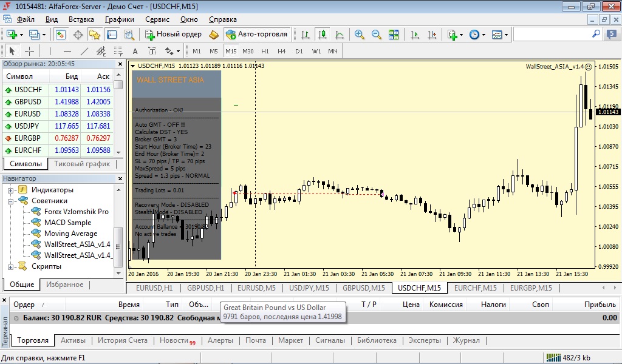Open the Сервис menu
Screen dimensions: 622x364
click(x=157, y=19)
